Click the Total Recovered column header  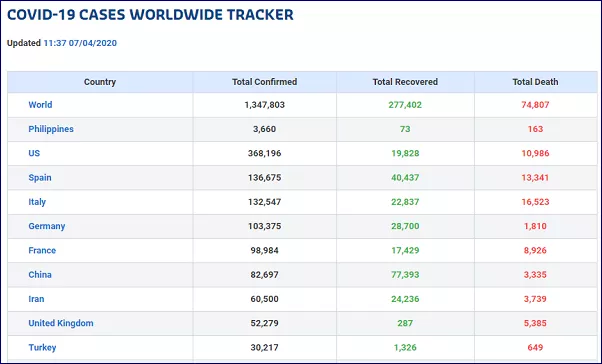[405, 82]
